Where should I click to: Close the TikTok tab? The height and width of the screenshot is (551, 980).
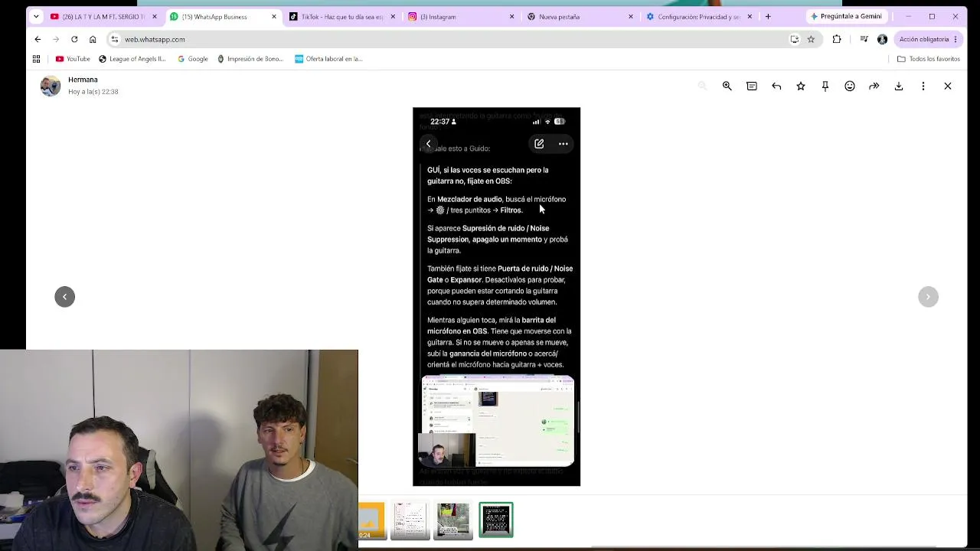(394, 17)
